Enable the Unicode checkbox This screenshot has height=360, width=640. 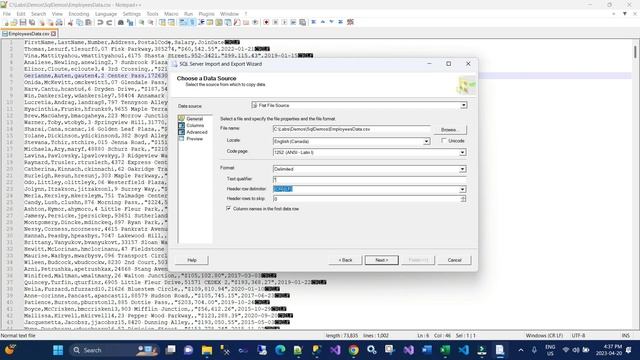point(444,140)
